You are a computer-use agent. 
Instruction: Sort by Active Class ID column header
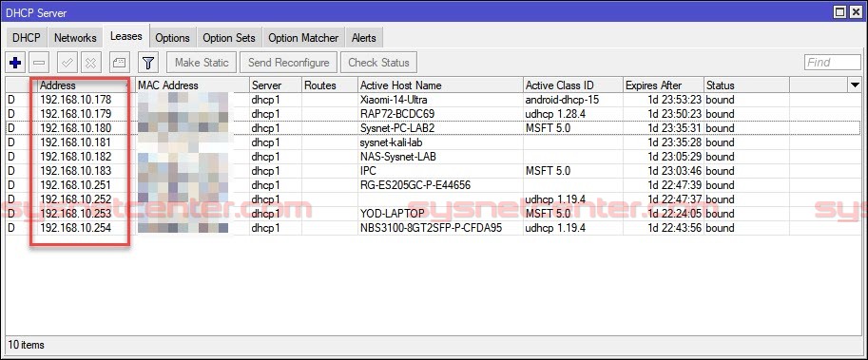coord(573,85)
